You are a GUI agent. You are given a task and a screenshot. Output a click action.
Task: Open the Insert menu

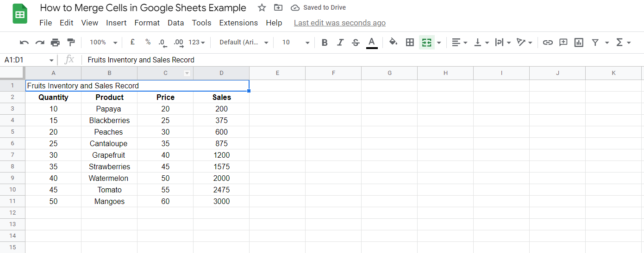[x=116, y=23]
